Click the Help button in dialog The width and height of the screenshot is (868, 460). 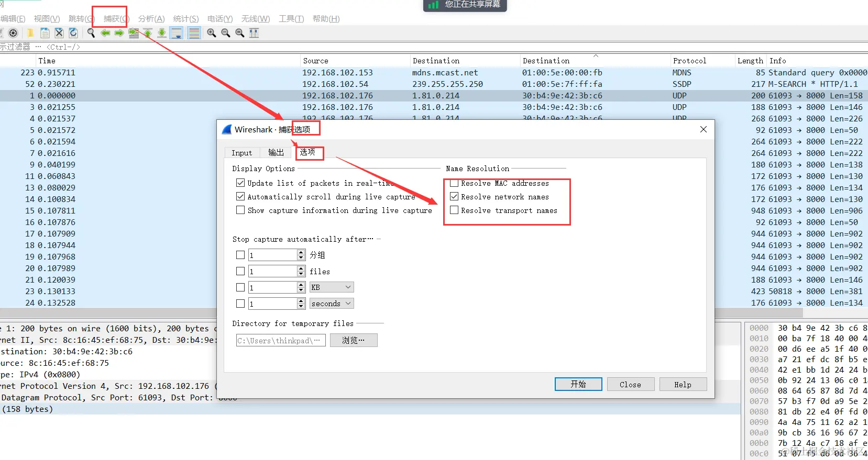click(683, 384)
